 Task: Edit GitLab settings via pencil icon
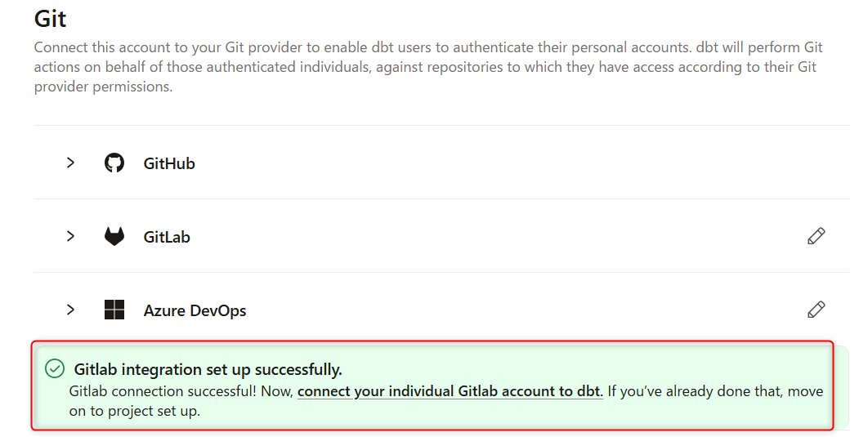click(x=816, y=236)
